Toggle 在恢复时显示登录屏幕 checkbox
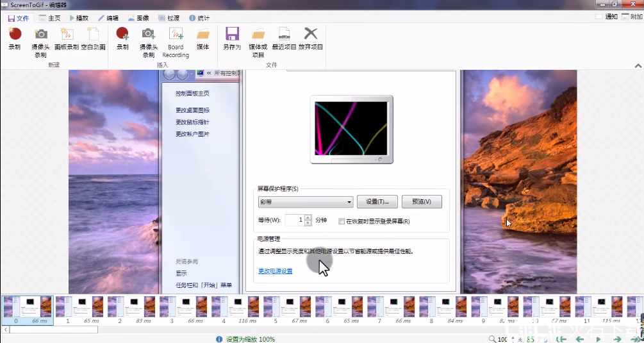Viewport: 644px width, 343px height. [342, 221]
